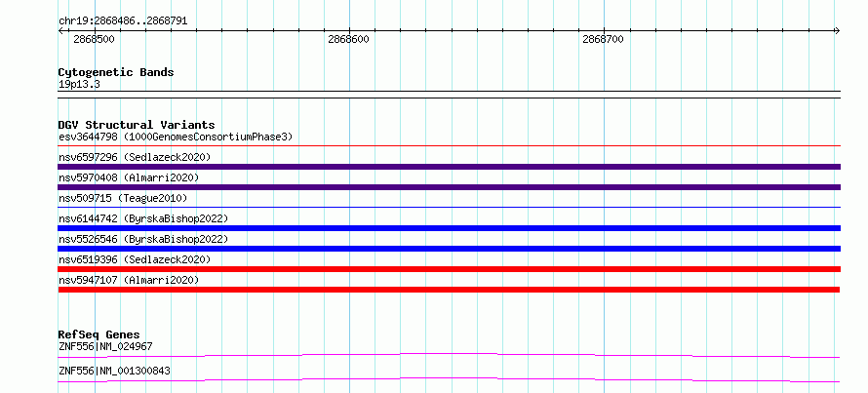Click the RefSeq Genes track heading
Image resolution: width=868 pixels, height=393 pixels.
click(99, 334)
